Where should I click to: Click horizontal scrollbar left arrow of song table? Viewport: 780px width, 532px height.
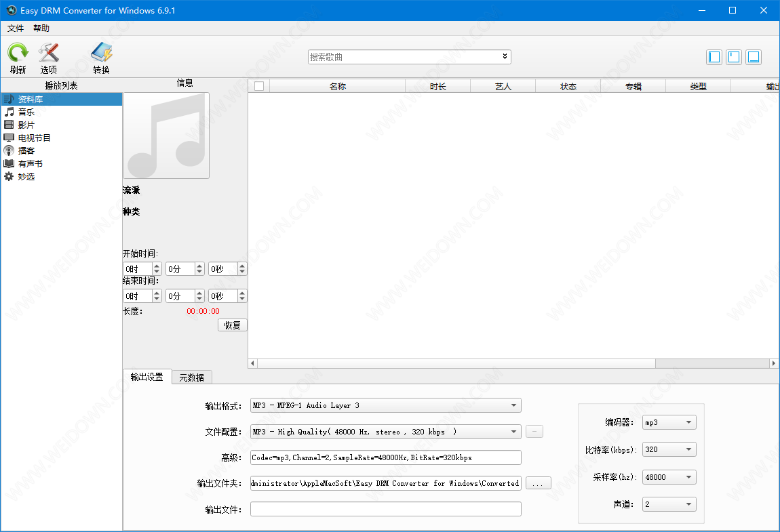click(253, 363)
